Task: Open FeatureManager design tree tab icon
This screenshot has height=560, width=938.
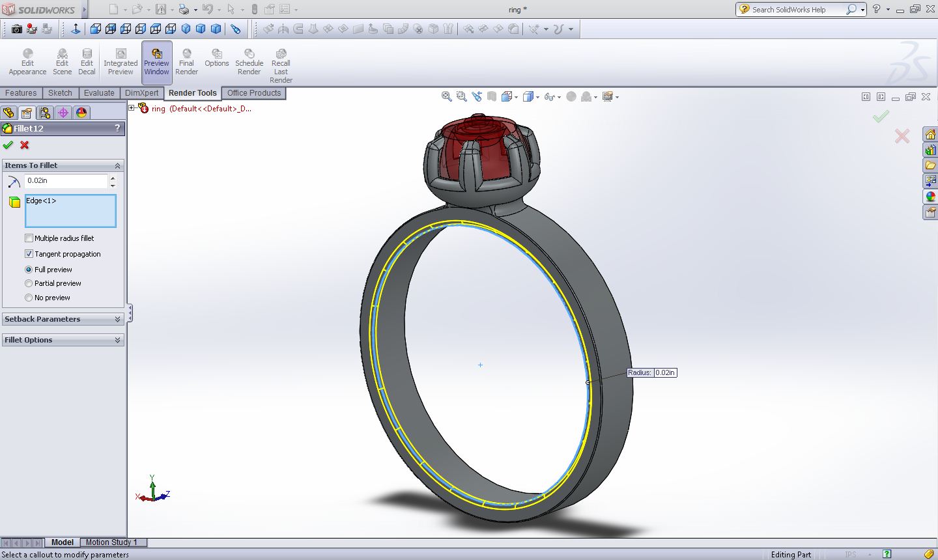Action: coord(8,113)
